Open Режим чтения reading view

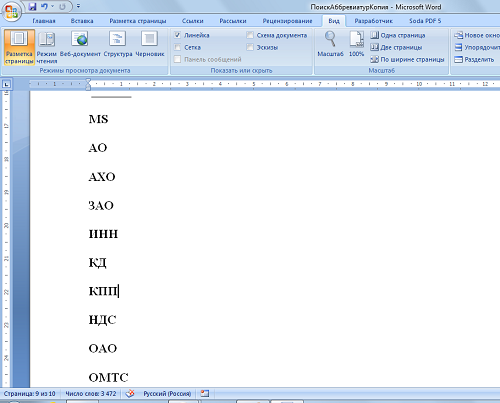tap(47, 47)
